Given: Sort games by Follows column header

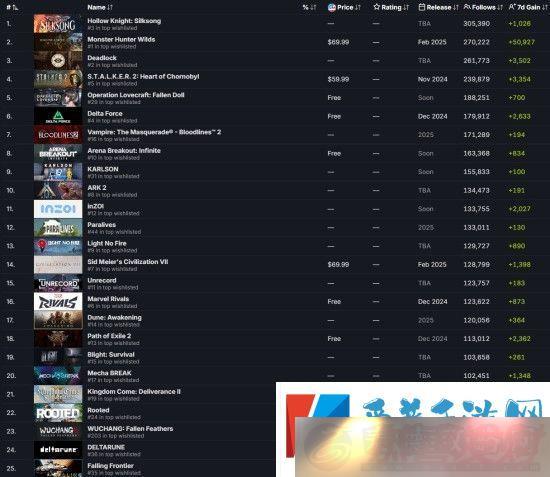Looking at the screenshot, I should pyautogui.click(x=483, y=7).
